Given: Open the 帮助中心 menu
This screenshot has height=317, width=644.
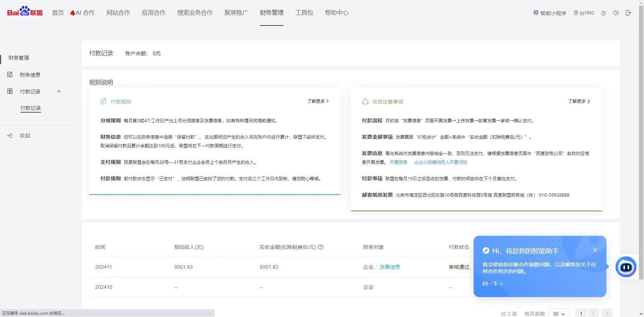Looking at the screenshot, I should 336,13.
